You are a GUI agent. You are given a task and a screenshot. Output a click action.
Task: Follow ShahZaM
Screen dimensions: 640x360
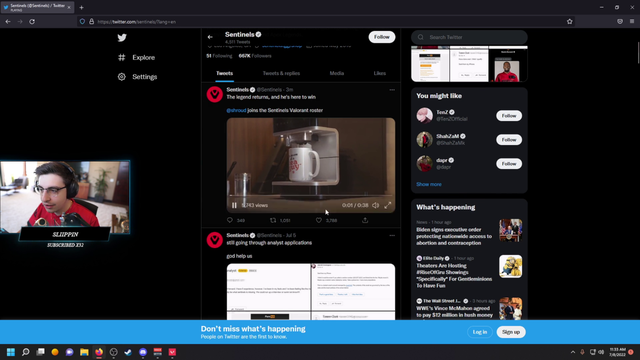click(x=509, y=140)
